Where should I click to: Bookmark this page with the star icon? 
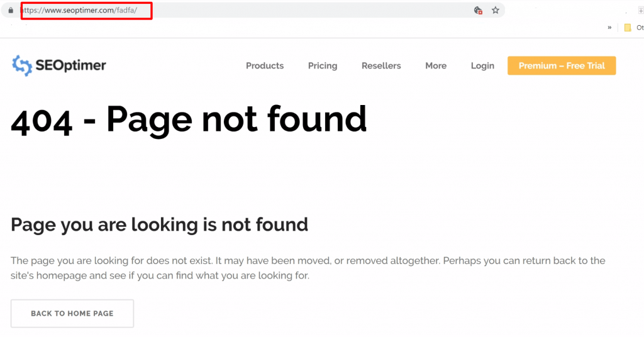point(496,11)
